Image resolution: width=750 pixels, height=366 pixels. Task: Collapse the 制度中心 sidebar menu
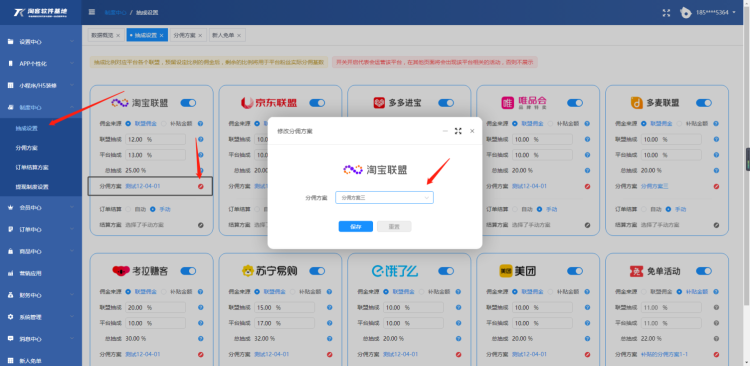(41, 108)
